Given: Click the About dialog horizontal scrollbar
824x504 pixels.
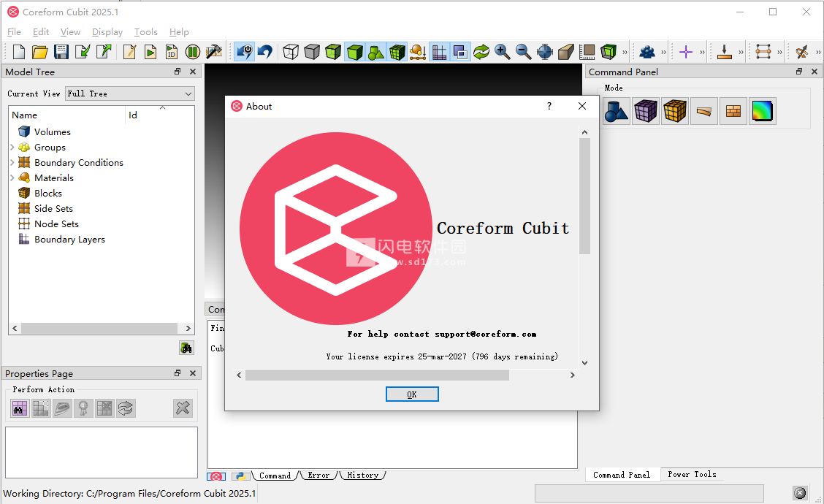Looking at the screenshot, I should (377, 375).
